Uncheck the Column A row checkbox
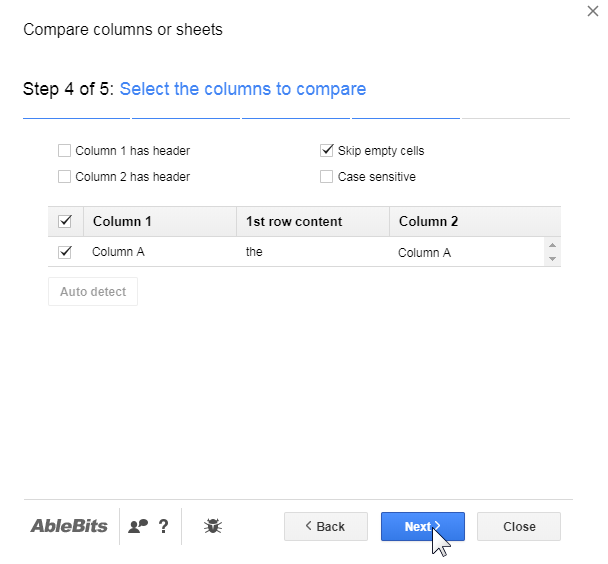The height and width of the screenshot is (564, 608). [x=66, y=252]
